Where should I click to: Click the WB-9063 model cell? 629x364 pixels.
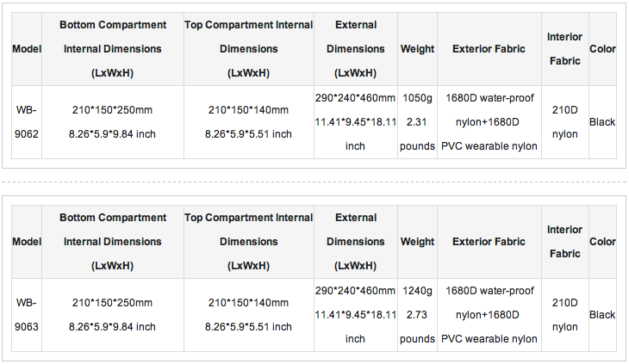point(27,315)
